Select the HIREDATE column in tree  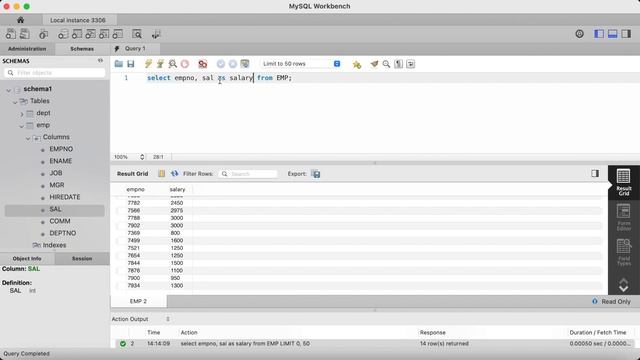click(65, 197)
